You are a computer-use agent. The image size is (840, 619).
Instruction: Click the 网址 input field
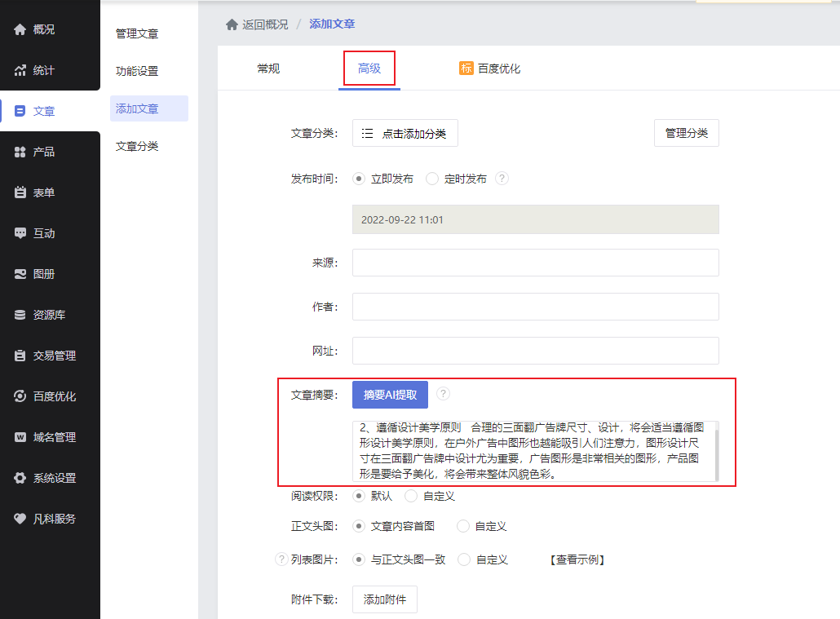535,351
